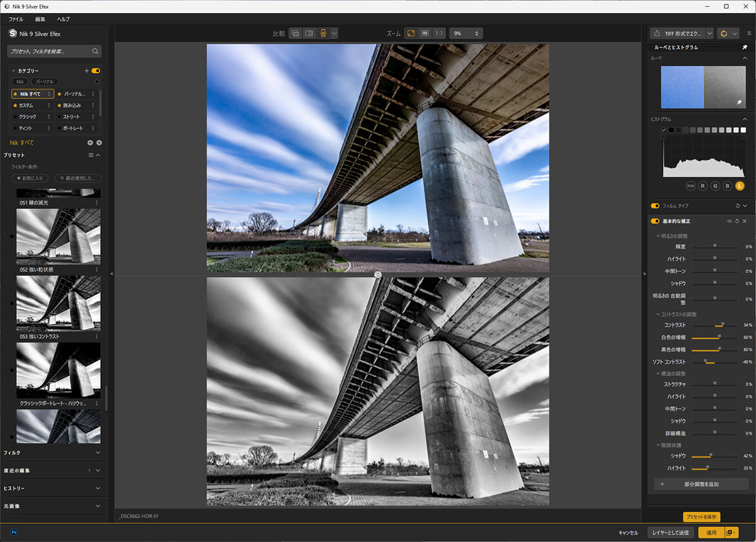The height and width of the screenshot is (542, 756).
Task: Select the 052 強い粒状感 preset thumbnail
Action: (58, 237)
